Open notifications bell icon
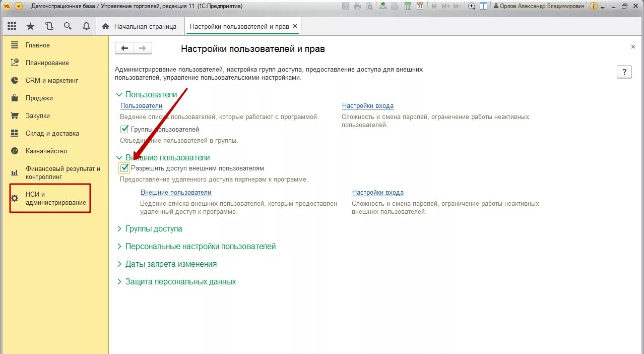The height and width of the screenshot is (354, 644). point(86,26)
